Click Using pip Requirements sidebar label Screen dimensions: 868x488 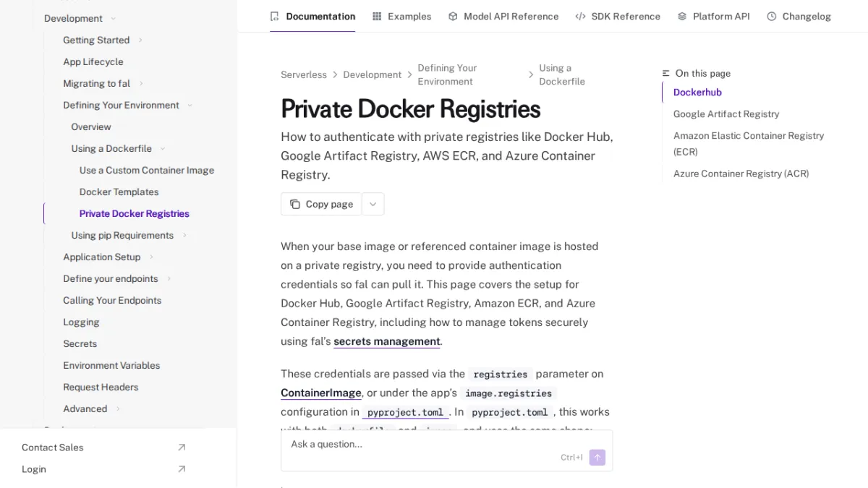(x=122, y=235)
